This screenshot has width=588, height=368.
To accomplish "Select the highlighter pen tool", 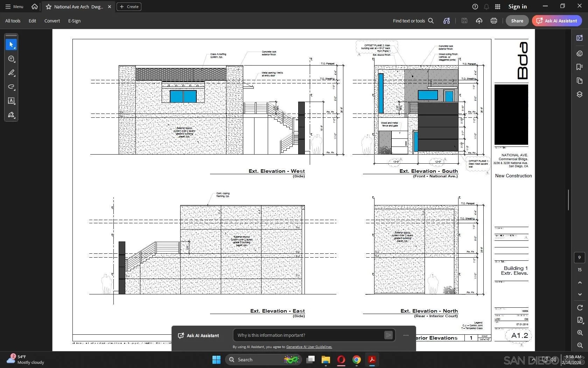I will pos(11,73).
